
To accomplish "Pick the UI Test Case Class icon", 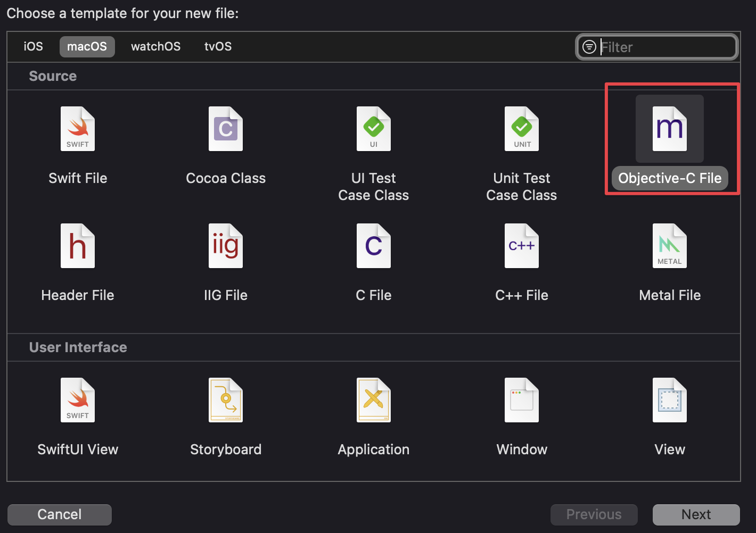I will (374, 129).
